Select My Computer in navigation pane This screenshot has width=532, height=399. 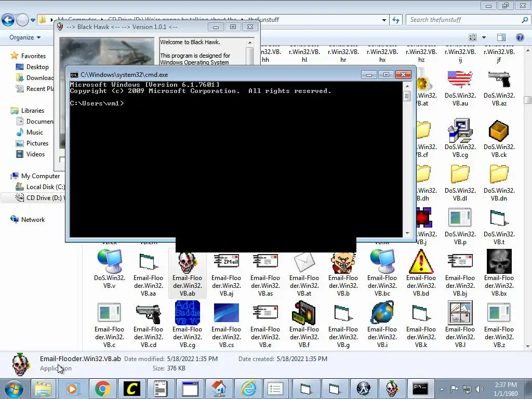pyautogui.click(x=41, y=176)
